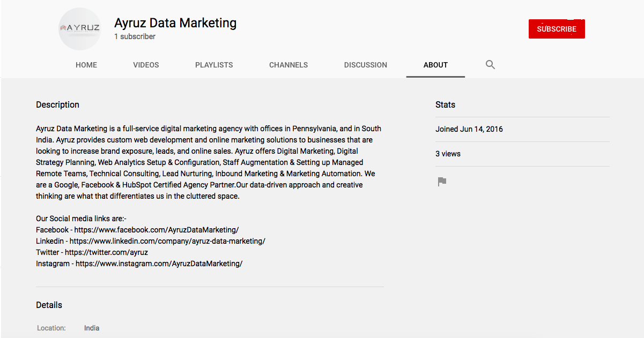Click the 'India' location value

(x=92, y=328)
